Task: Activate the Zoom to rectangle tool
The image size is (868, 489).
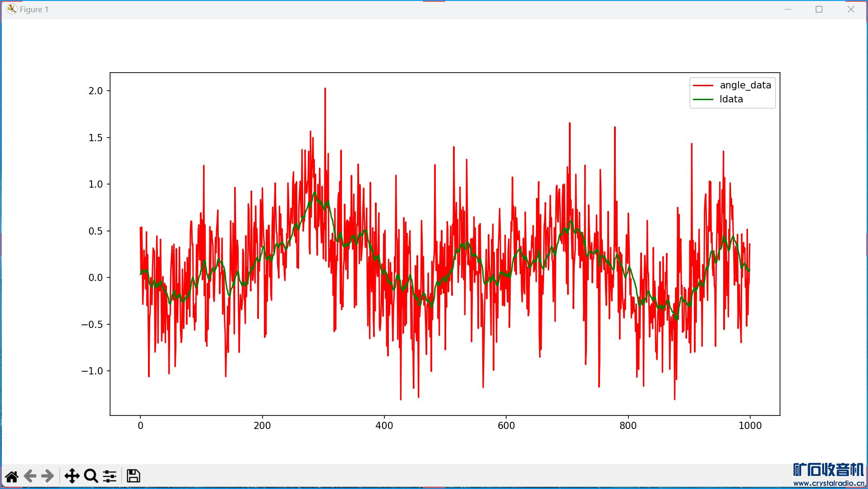Action: point(91,476)
